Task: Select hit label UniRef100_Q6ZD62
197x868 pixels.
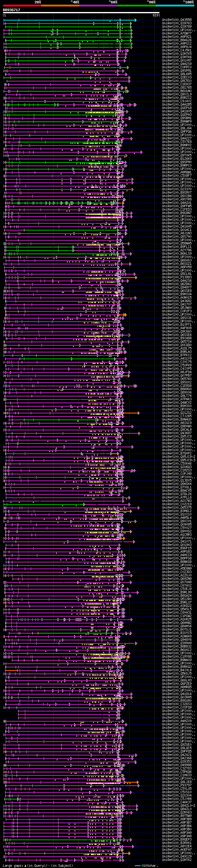Action: [177, 284]
